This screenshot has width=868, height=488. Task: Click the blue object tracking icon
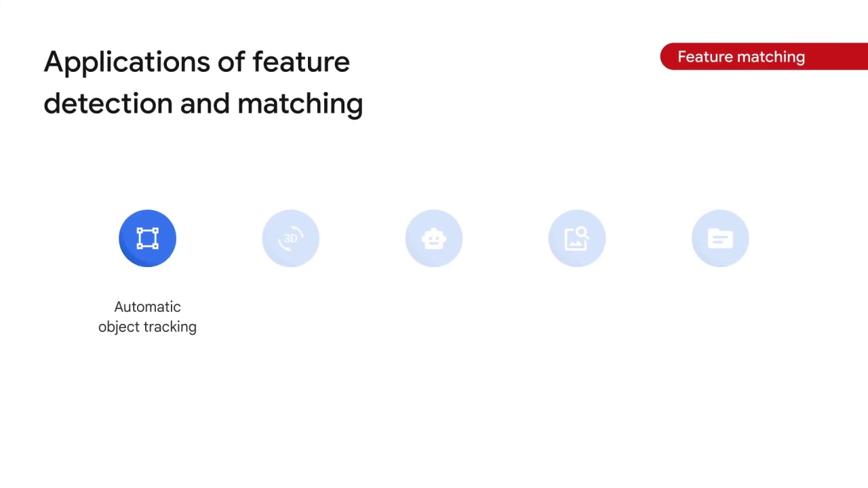(x=147, y=238)
